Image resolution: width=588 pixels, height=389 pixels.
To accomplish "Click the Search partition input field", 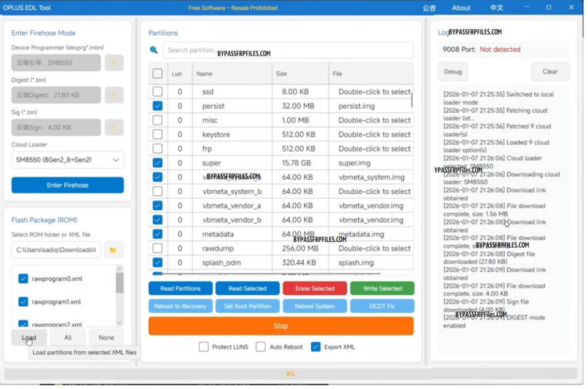I will coord(288,50).
